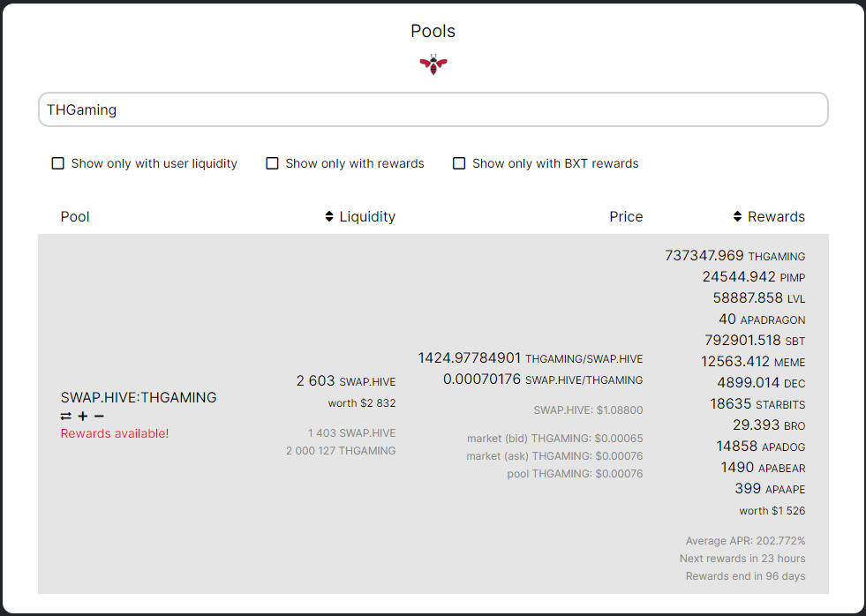Click the Price column header

[x=626, y=216]
